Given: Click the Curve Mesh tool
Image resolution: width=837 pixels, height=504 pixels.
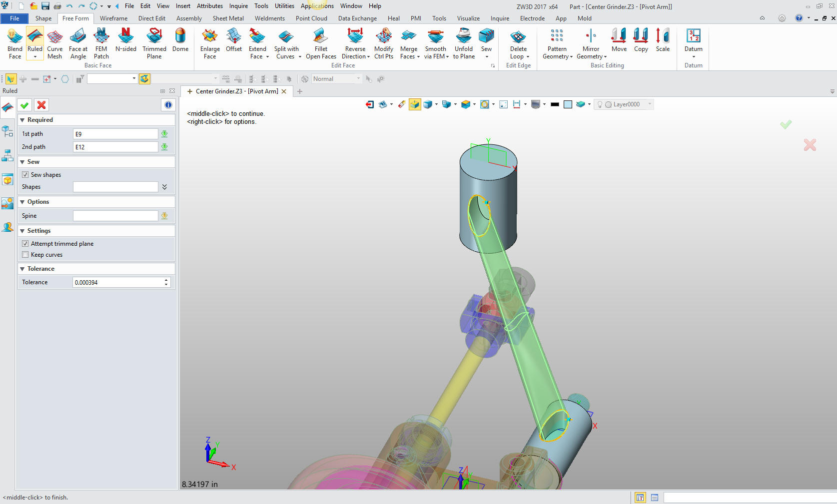Looking at the screenshot, I should 55,43.
